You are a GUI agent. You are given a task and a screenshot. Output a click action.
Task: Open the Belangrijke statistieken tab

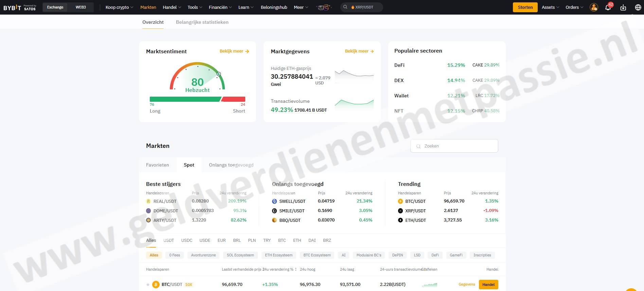[x=202, y=22]
